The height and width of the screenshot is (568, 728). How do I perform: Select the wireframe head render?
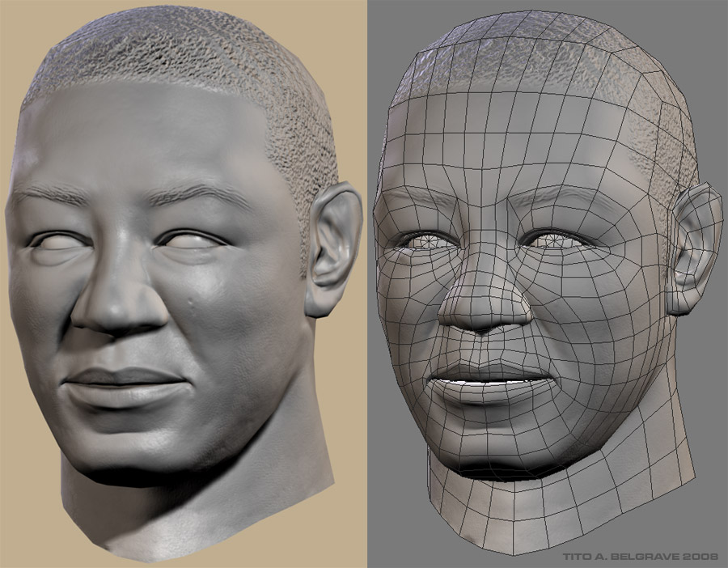click(548, 283)
